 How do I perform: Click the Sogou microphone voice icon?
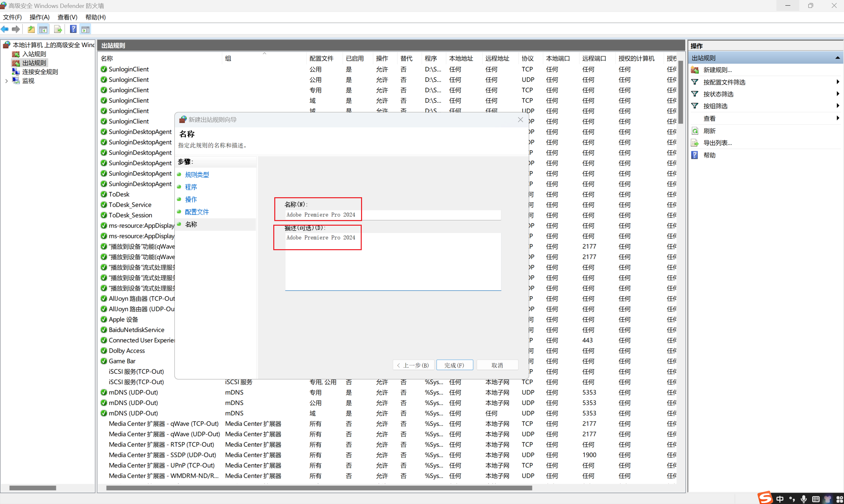804,499
